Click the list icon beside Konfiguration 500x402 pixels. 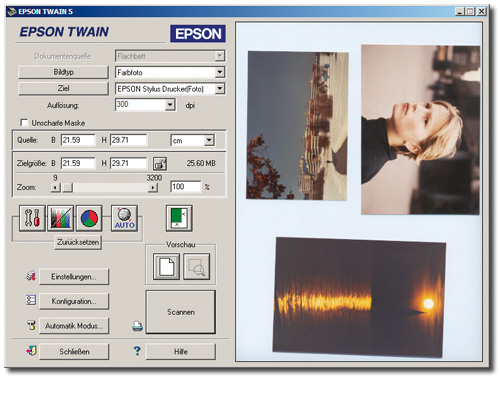pos(31,300)
